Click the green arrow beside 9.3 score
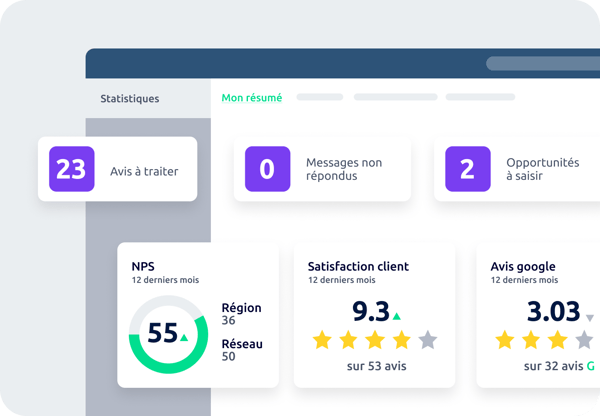Viewport: 600px width, 416px height. [x=396, y=315]
